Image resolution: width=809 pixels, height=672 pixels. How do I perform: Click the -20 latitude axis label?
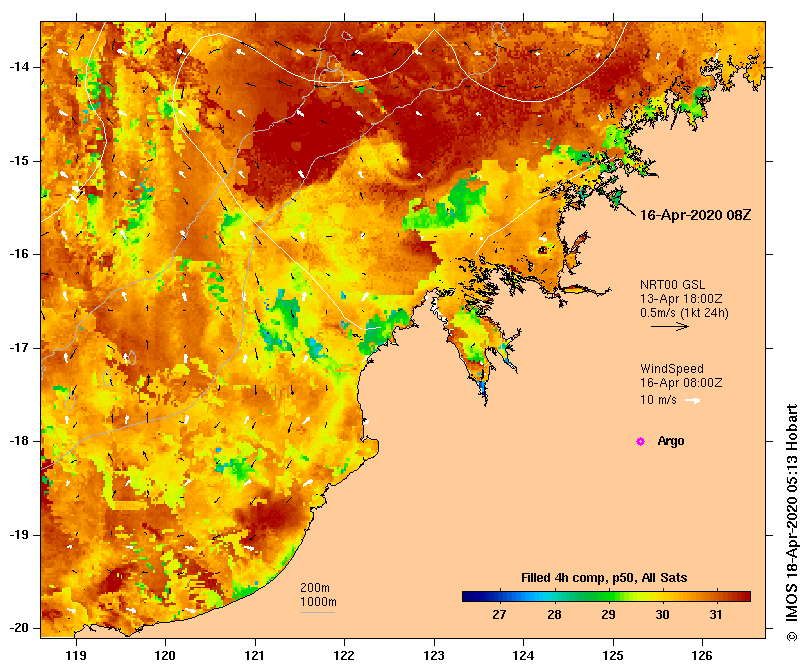(19, 628)
